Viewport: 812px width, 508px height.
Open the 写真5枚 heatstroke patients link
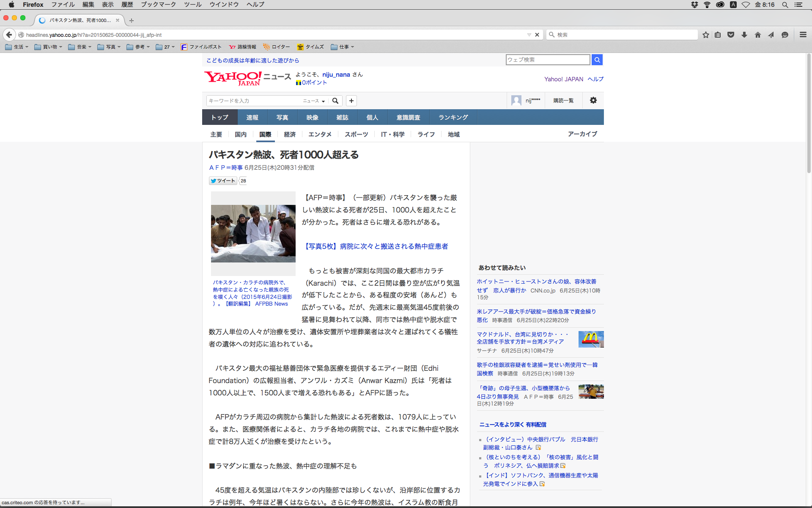[x=376, y=246]
